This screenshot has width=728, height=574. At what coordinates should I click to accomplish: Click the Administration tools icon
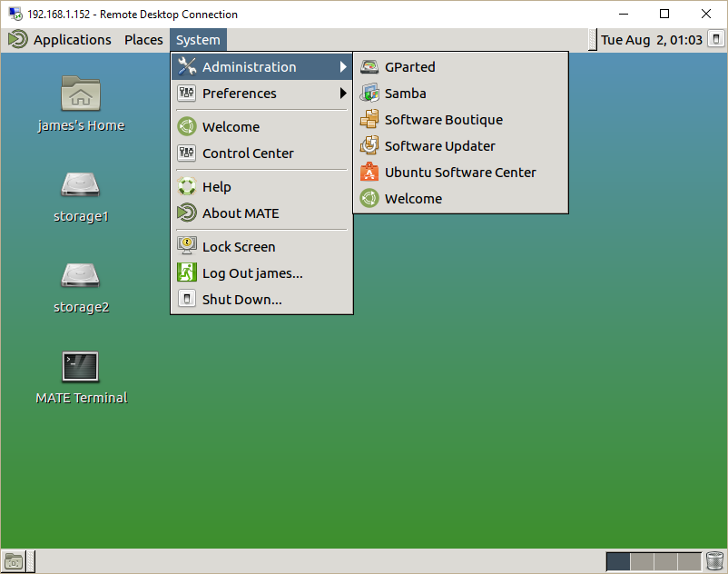[x=187, y=67]
